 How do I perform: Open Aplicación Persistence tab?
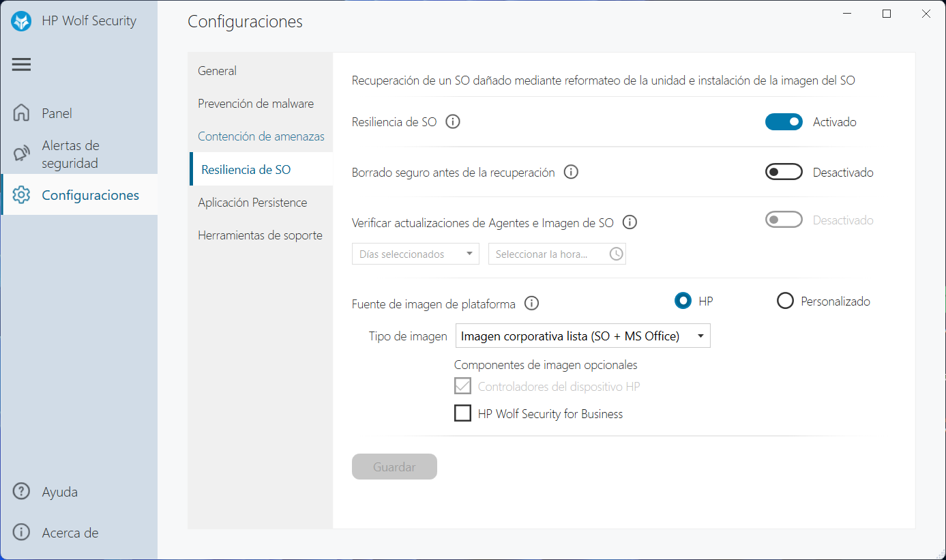[x=261, y=203]
